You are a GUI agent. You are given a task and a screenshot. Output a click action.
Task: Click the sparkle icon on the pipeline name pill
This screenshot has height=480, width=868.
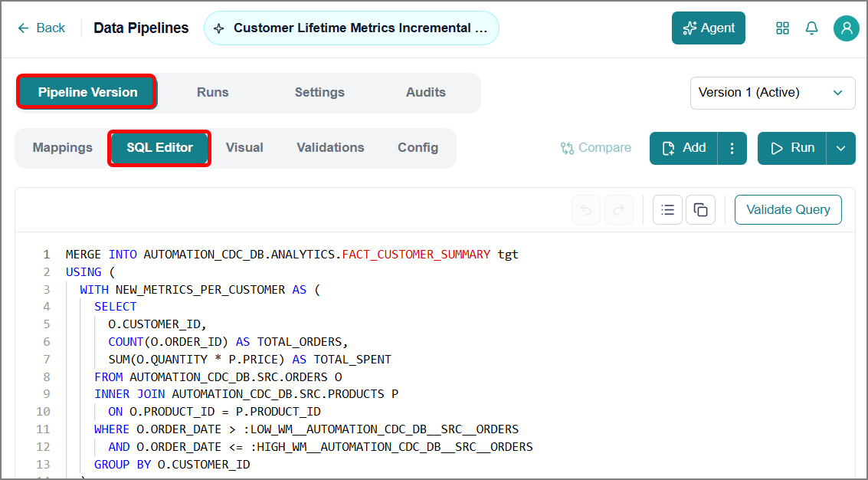[218, 28]
